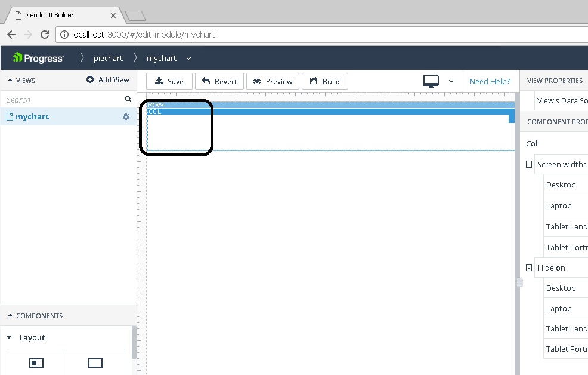Select the COL bar in the canvas
Viewport: 588px width, 375px height.
click(330, 112)
